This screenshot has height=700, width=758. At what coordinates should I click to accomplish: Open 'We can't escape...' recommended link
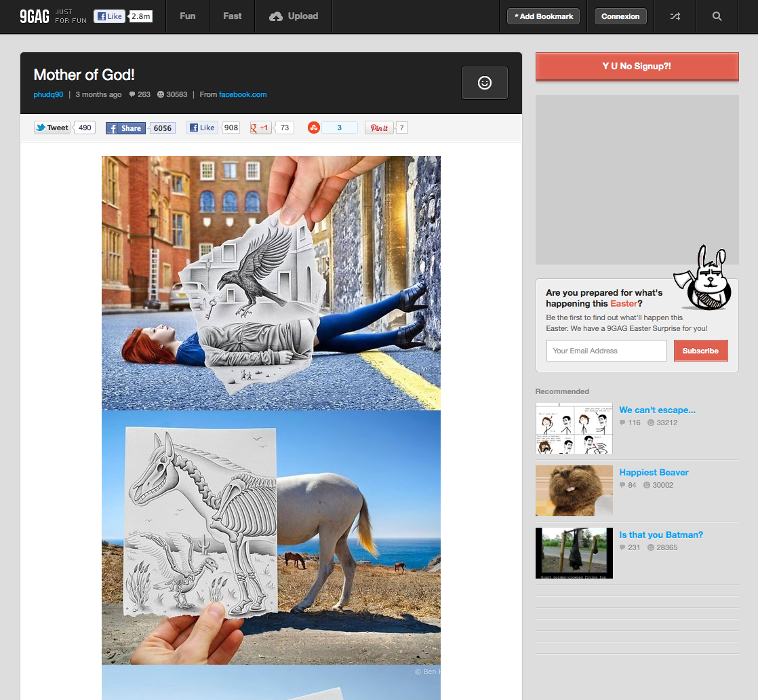pyautogui.click(x=657, y=410)
